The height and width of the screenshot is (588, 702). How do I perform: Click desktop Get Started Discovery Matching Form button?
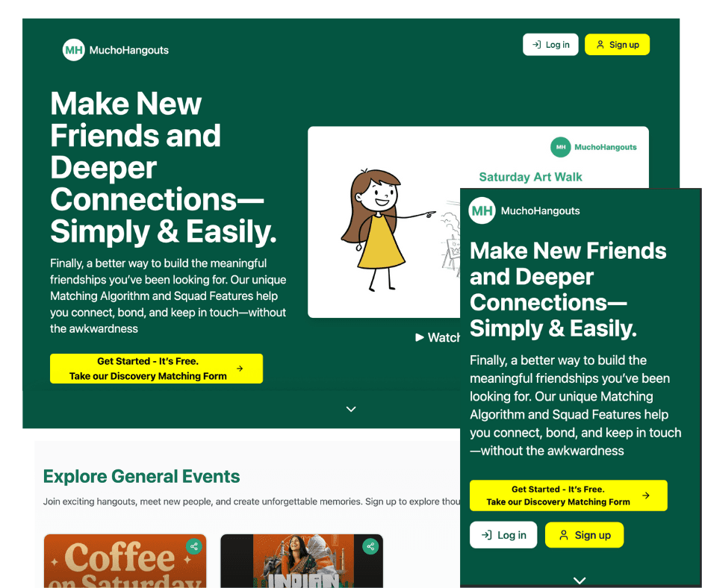click(156, 369)
